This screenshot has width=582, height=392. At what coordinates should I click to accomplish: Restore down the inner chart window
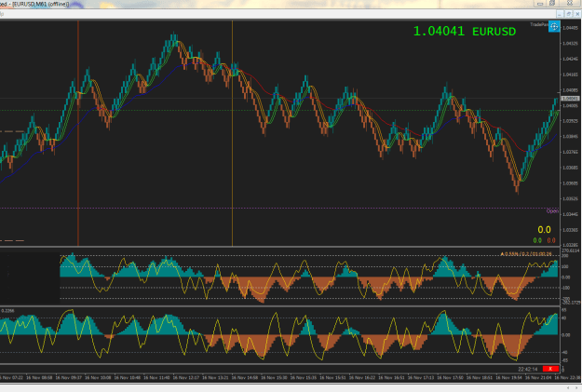pos(569,14)
